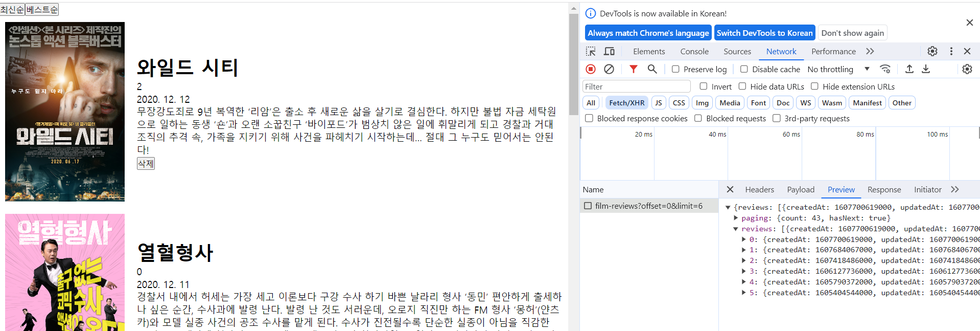Expand the paging object
The width and height of the screenshot is (980, 331).
pyautogui.click(x=736, y=218)
